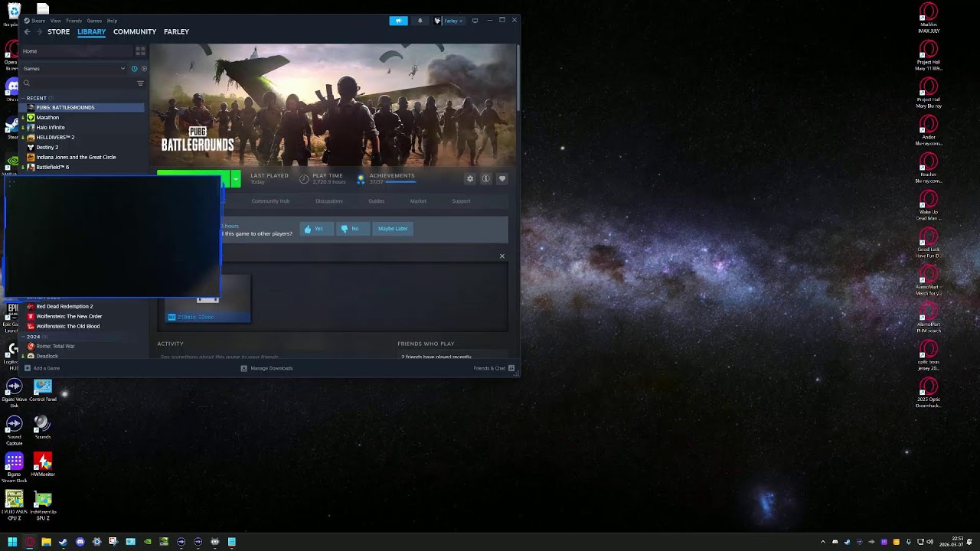The image size is (980, 551).
Task: Open the play button dropdown arrow
Action: (236, 178)
